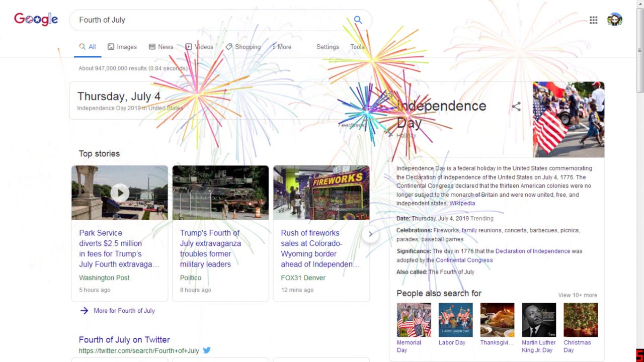Open the Martin Luther King Jr. Day thumbnail
Screen dimensions: 644x362
point(539,320)
